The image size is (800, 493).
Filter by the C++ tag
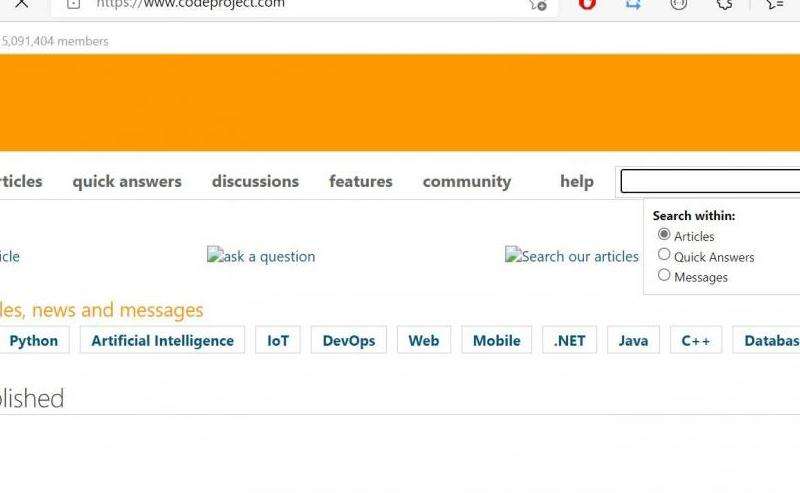pyautogui.click(x=696, y=340)
